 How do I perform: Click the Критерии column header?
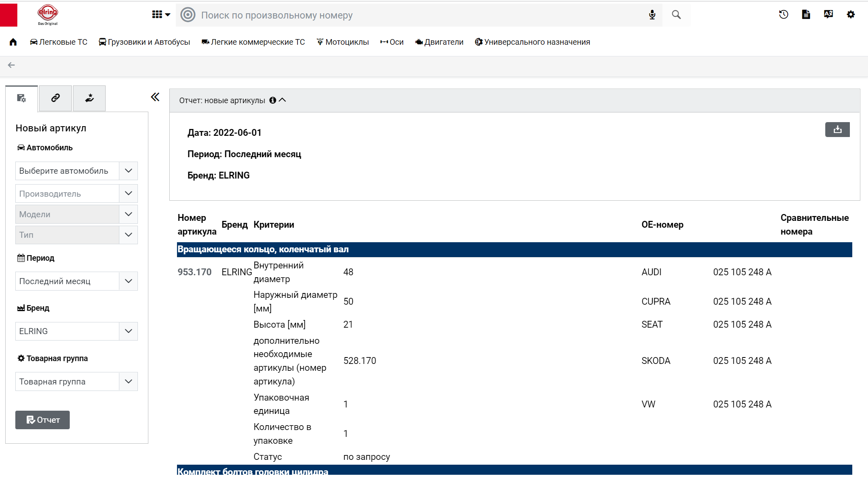pyautogui.click(x=274, y=224)
